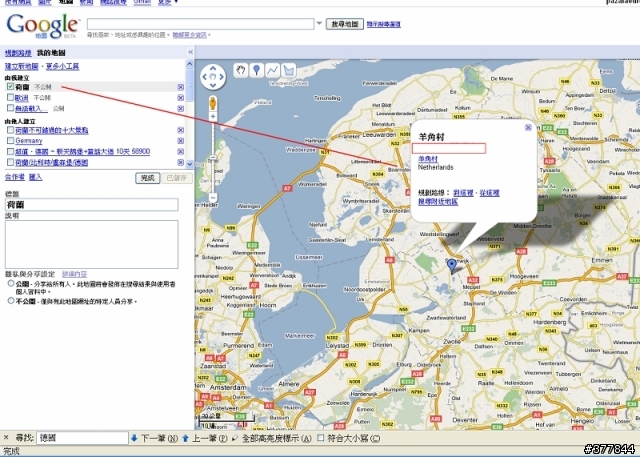Open the 瞭解內容 privacy link
This screenshot has height=457, width=640.
(x=74, y=274)
